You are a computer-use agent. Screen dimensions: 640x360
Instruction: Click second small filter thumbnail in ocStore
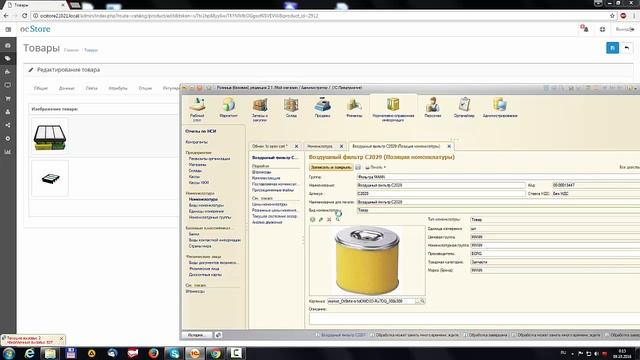50,178
